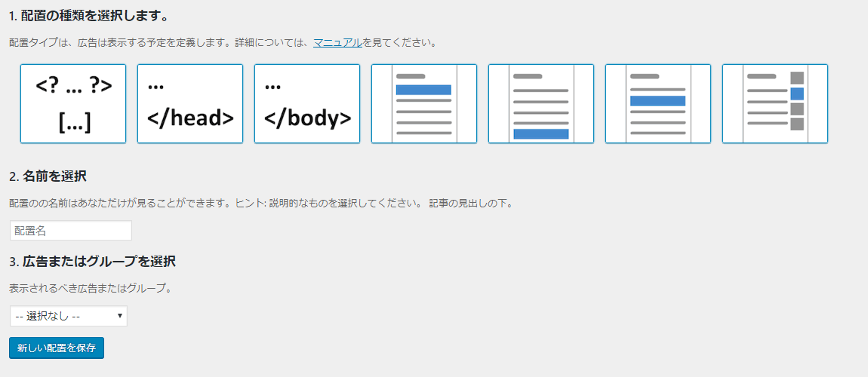Open the マニュアル link

tap(337, 42)
